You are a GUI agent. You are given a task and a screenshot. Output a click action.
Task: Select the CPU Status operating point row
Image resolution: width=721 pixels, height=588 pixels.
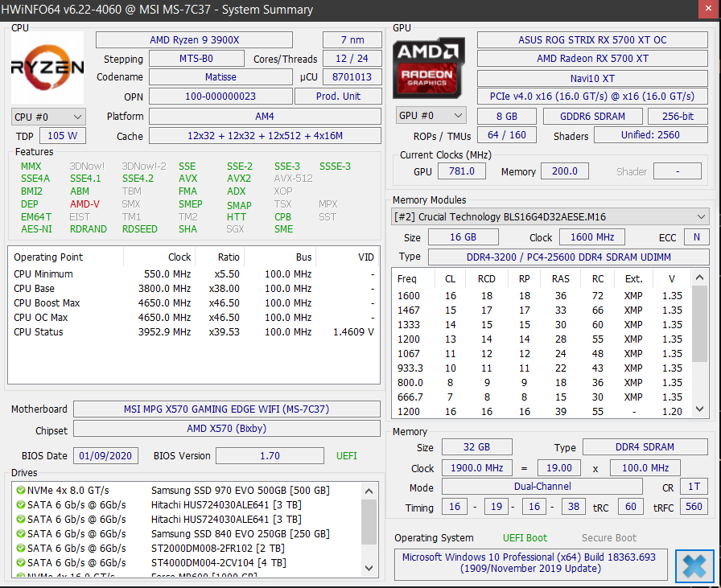point(194,332)
